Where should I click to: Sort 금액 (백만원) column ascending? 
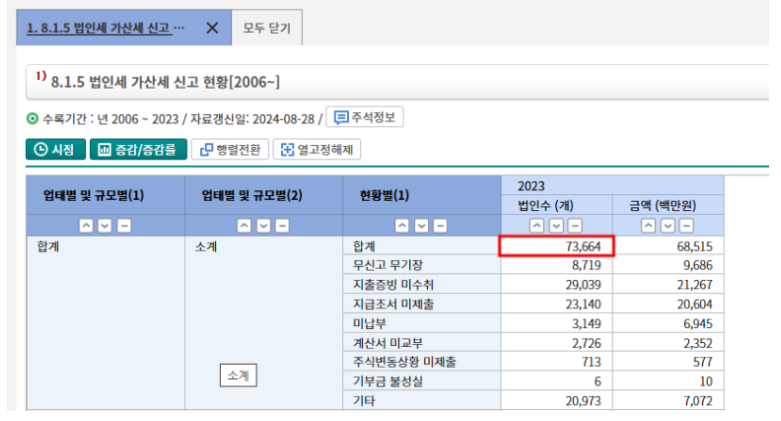coord(649,226)
